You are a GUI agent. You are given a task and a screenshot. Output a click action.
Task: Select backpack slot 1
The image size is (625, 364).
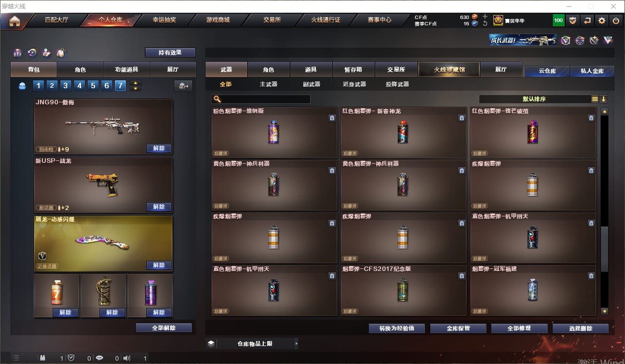pos(39,86)
